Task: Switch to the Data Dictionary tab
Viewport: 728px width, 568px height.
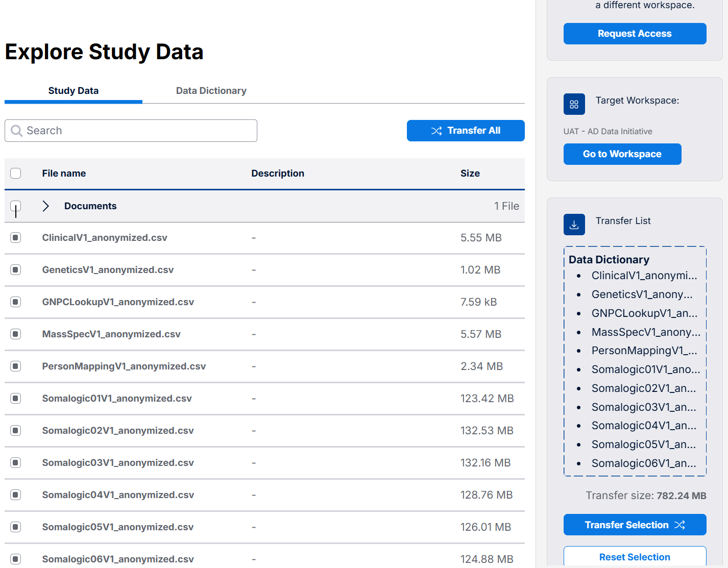Action: (x=211, y=90)
